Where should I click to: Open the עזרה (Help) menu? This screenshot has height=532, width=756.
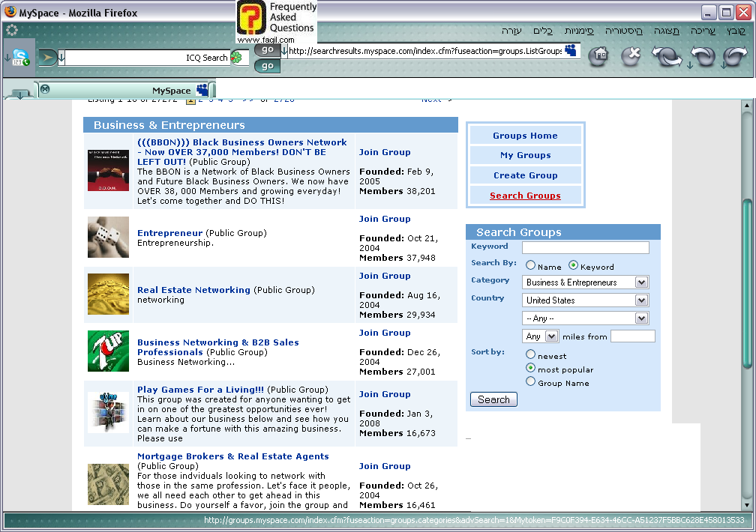pyautogui.click(x=511, y=31)
